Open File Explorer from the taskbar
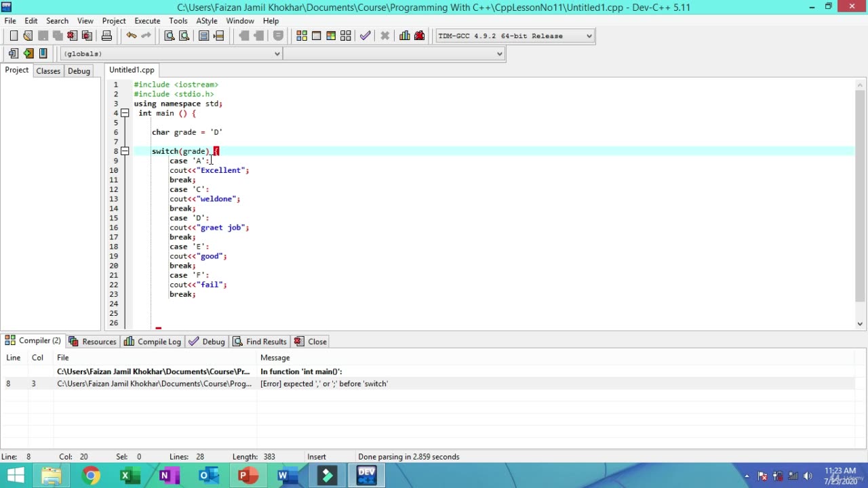This screenshot has height=488, width=868. [x=52, y=476]
